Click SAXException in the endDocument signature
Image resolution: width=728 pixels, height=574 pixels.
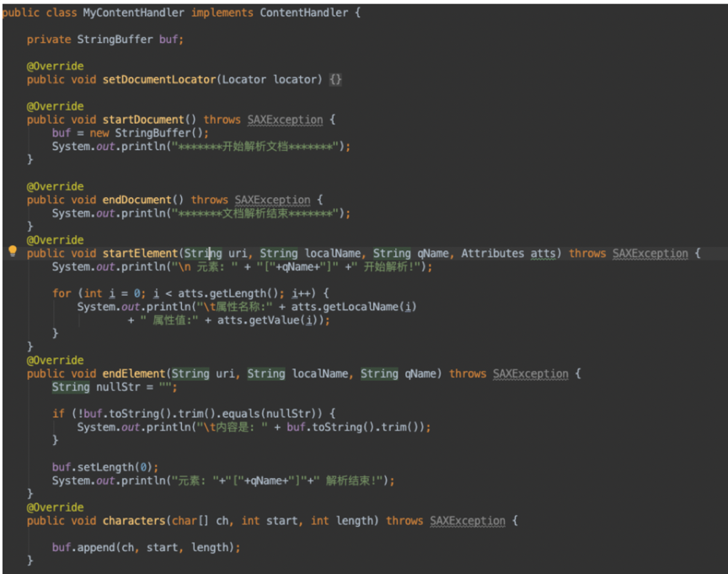tap(272, 200)
